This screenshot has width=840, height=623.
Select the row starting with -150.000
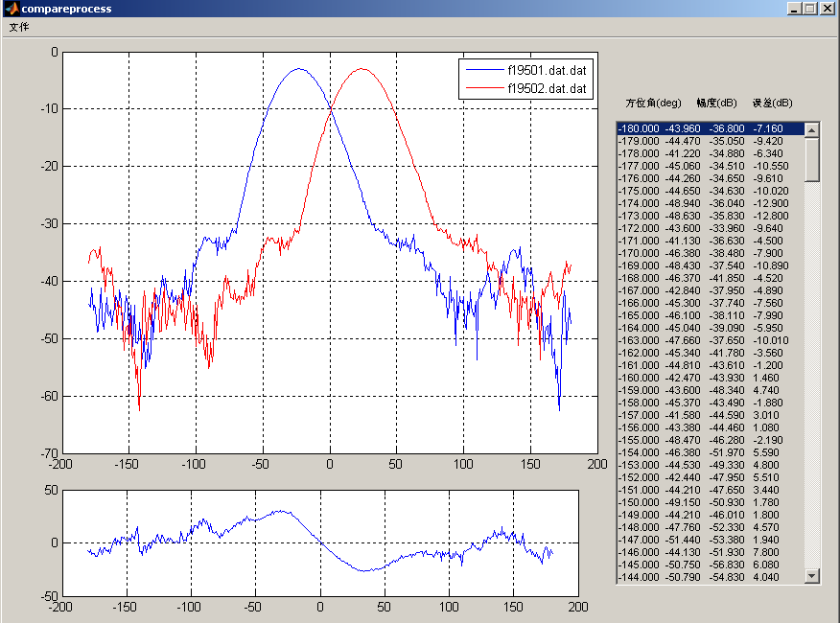pyautogui.click(x=711, y=502)
